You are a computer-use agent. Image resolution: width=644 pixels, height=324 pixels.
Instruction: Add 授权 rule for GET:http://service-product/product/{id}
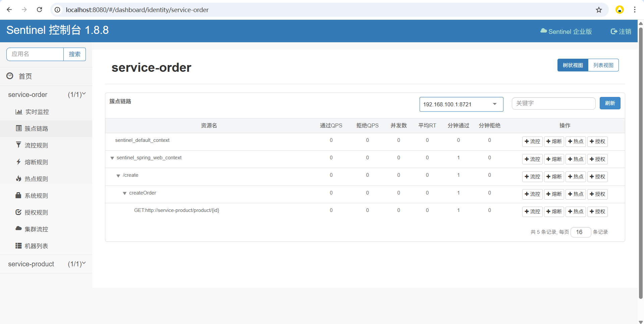597,212
